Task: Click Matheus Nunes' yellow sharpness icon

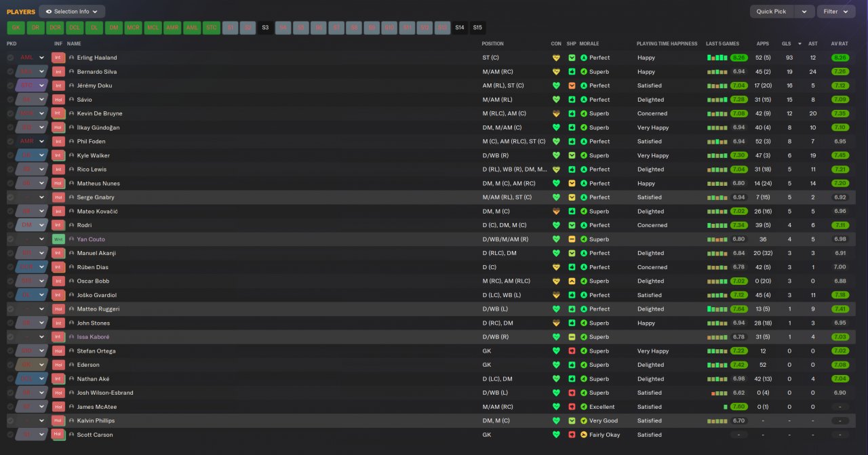Action: point(572,183)
